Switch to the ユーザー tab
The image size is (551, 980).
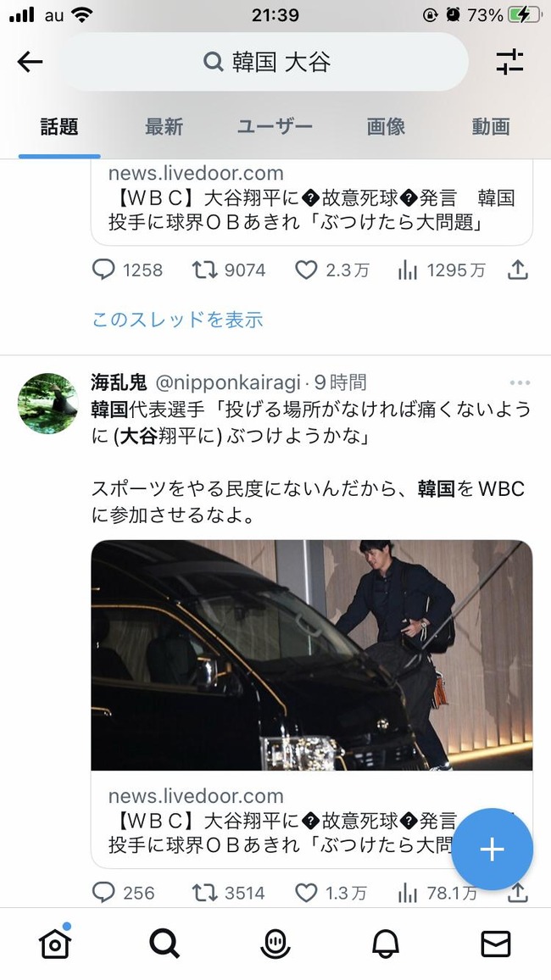275,127
